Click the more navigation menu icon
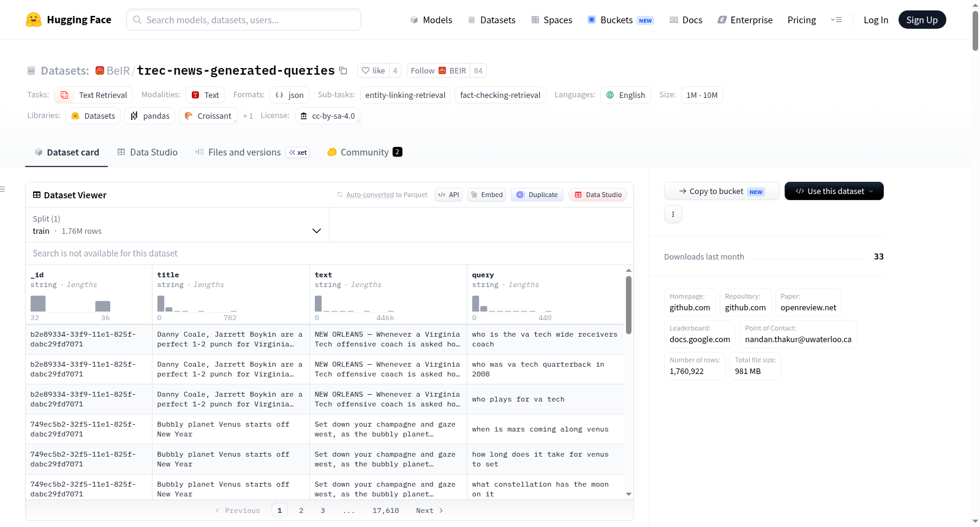 pos(836,20)
